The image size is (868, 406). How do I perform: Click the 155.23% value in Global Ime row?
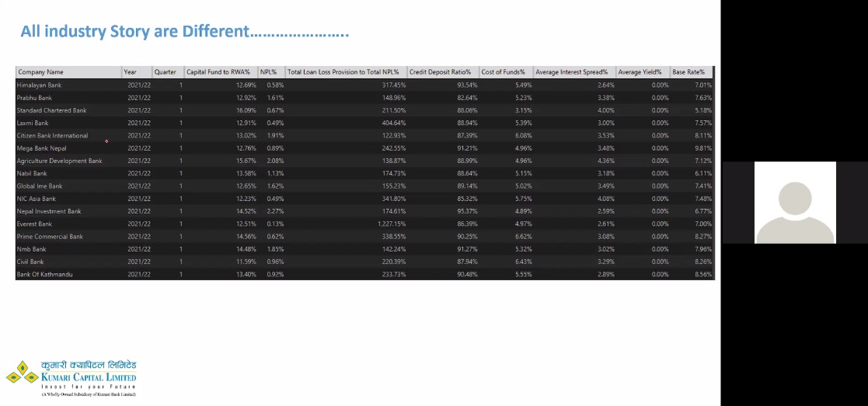(393, 186)
